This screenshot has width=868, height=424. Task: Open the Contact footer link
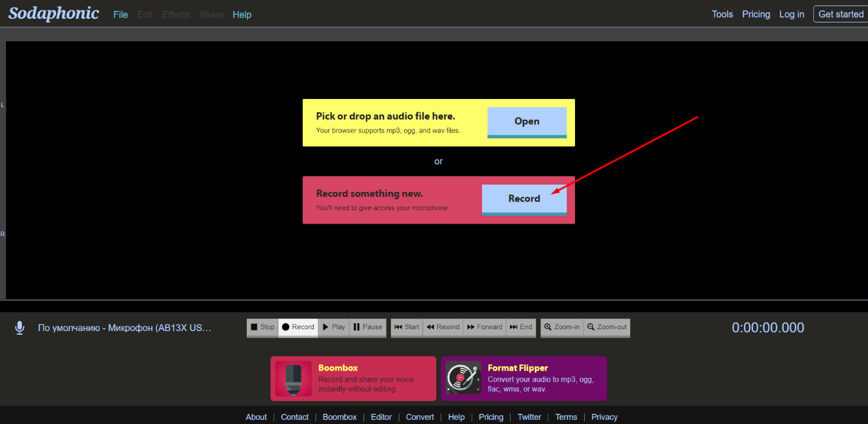pyautogui.click(x=295, y=417)
